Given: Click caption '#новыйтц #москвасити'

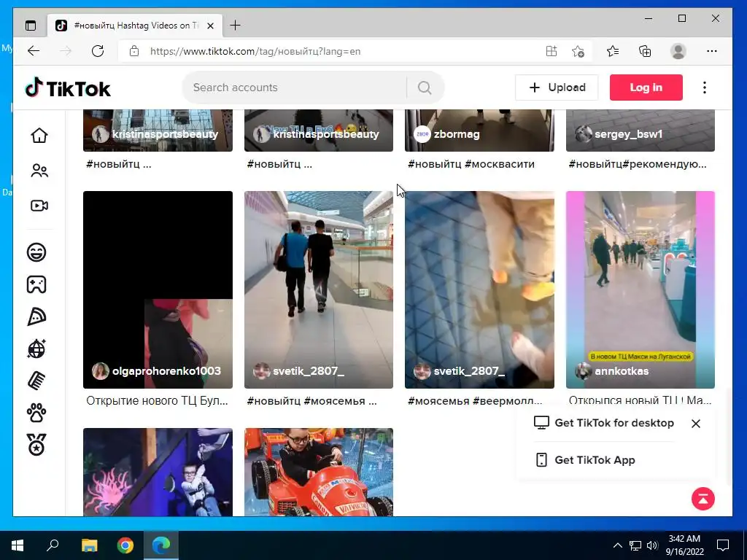Looking at the screenshot, I should click(471, 164).
